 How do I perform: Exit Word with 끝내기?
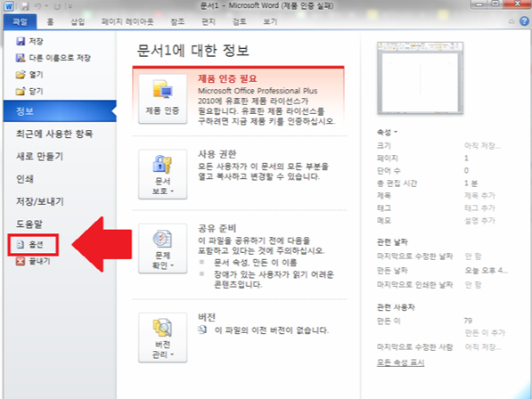[33, 261]
